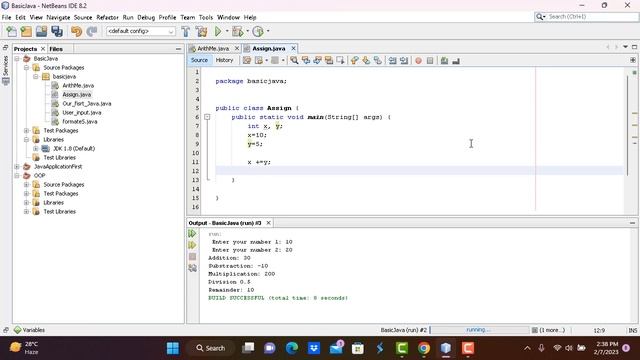Open the Navigate menu
Viewport: 640px width, 360px height.
[x=58, y=18]
